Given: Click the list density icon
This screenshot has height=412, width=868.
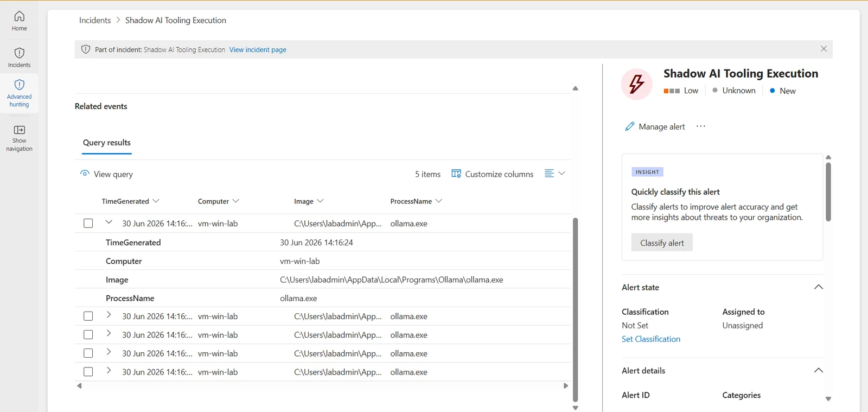Looking at the screenshot, I should tap(549, 173).
